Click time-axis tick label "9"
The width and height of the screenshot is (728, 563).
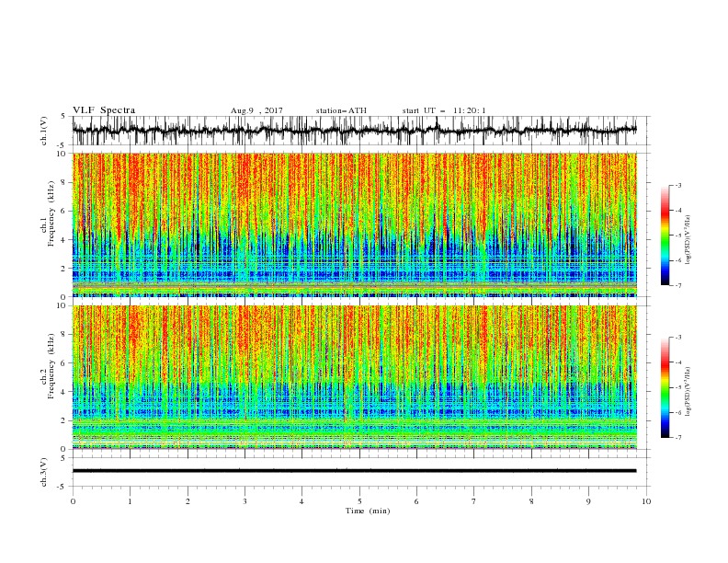click(x=588, y=501)
